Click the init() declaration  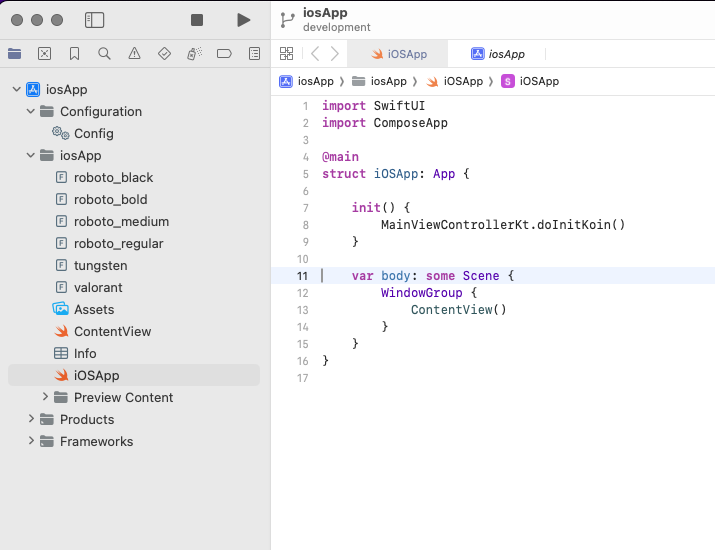point(381,208)
